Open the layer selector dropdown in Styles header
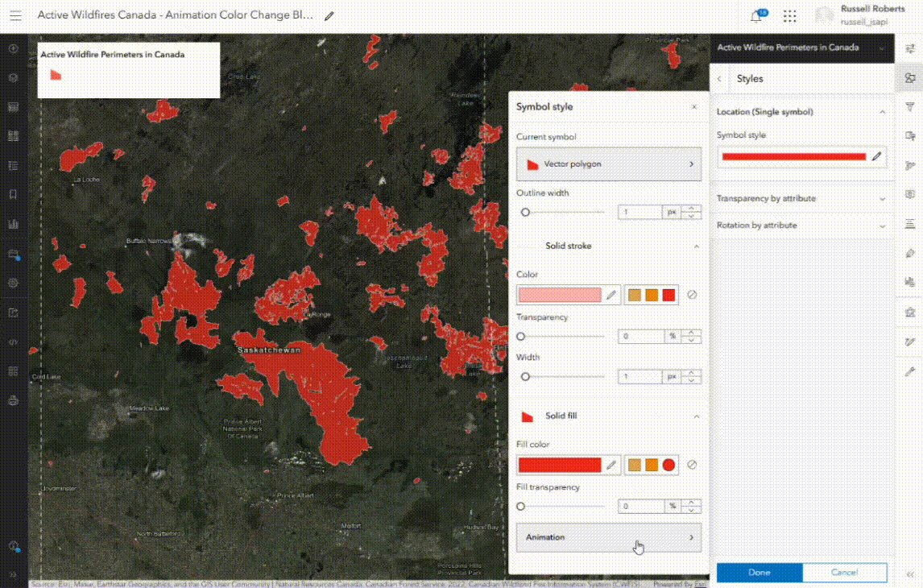Viewport: 923px width, 588px height. (882, 48)
